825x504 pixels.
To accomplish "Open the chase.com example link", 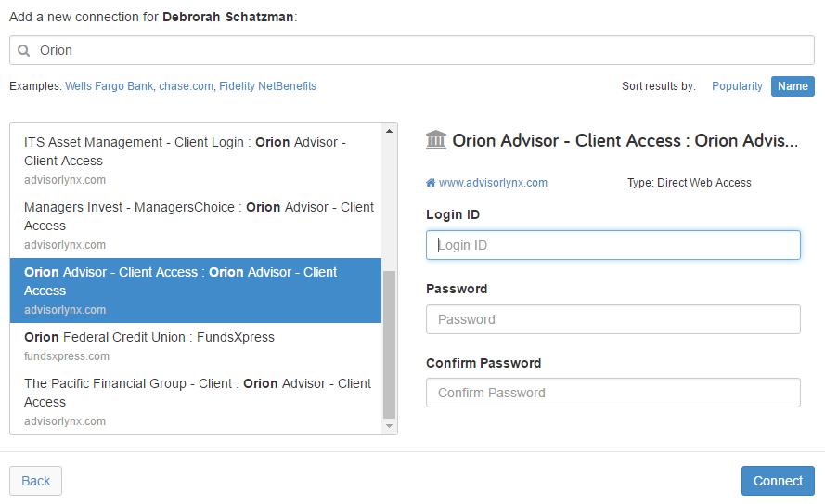I will (x=186, y=86).
